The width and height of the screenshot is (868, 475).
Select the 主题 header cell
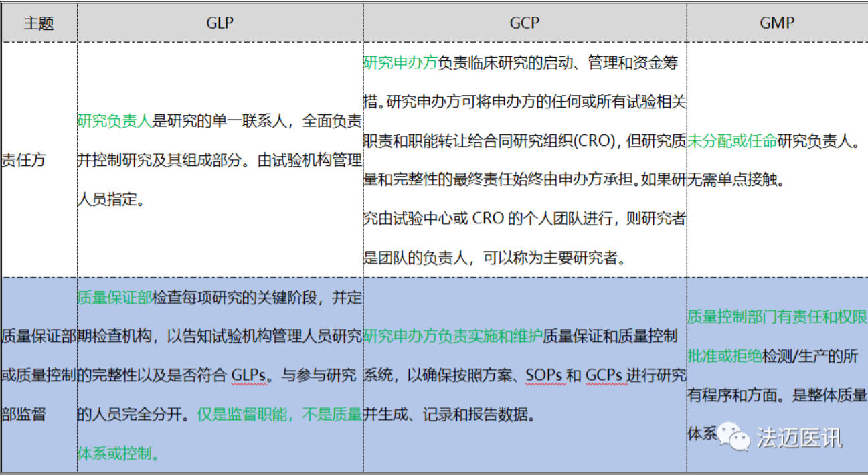point(39,23)
